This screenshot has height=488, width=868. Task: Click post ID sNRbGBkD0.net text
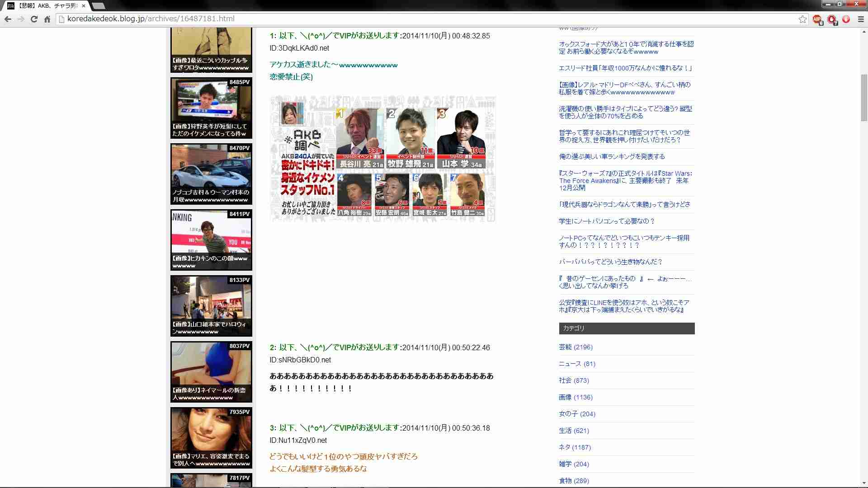[x=300, y=360]
